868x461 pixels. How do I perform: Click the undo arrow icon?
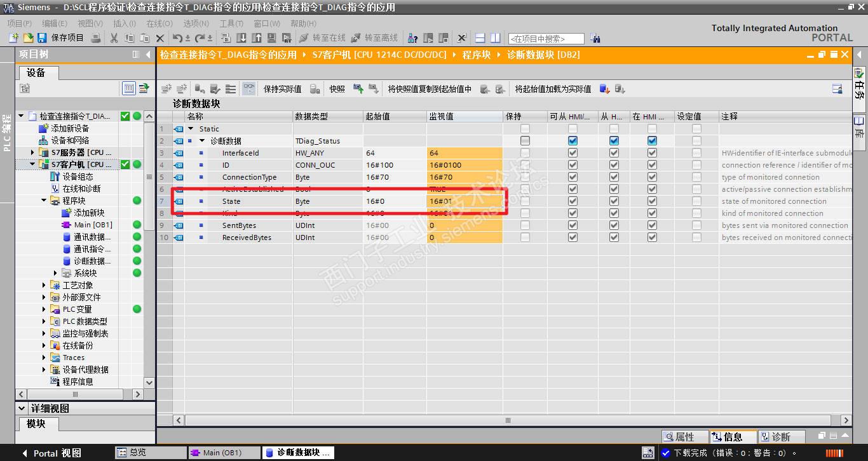click(x=178, y=38)
